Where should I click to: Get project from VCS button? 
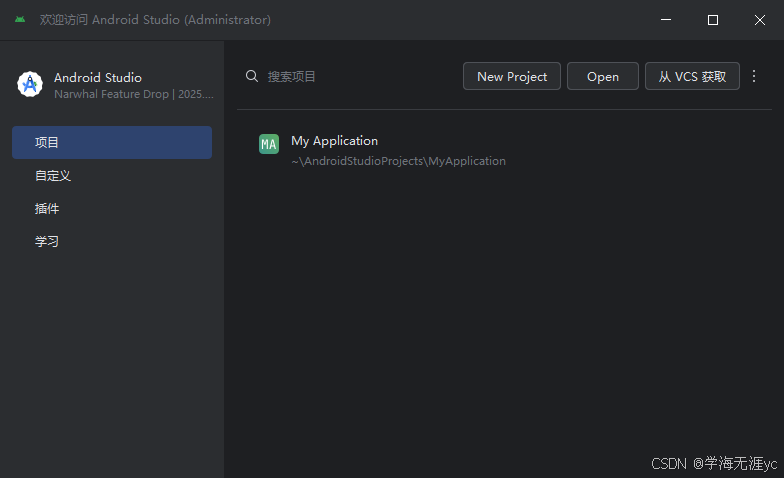click(x=692, y=76)
